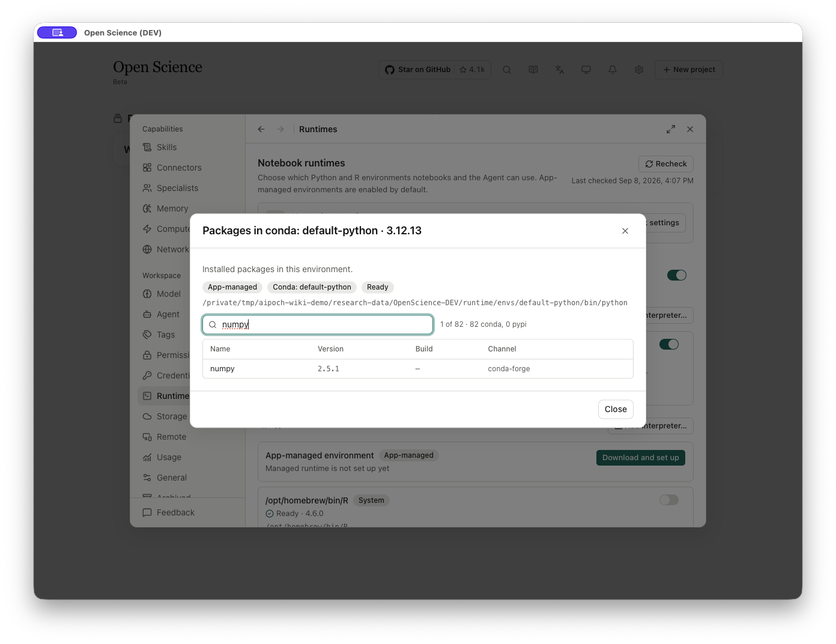
Task: Click the python interpreter path text
Action: pyautogui.click(x=415, y=303)
